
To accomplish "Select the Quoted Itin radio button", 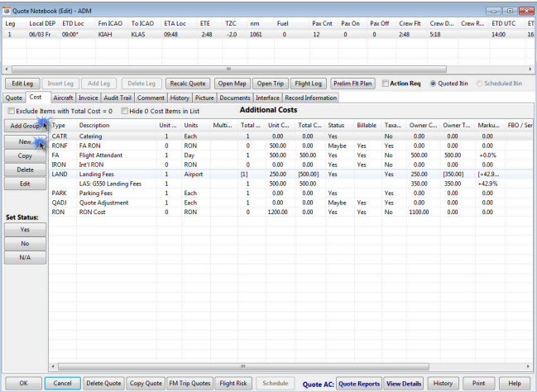I will pyautogui.click(x=434, y=84).
